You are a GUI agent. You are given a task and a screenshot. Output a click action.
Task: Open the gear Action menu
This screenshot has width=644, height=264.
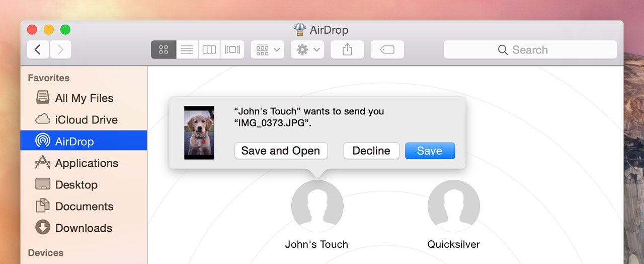coord(307,50)
